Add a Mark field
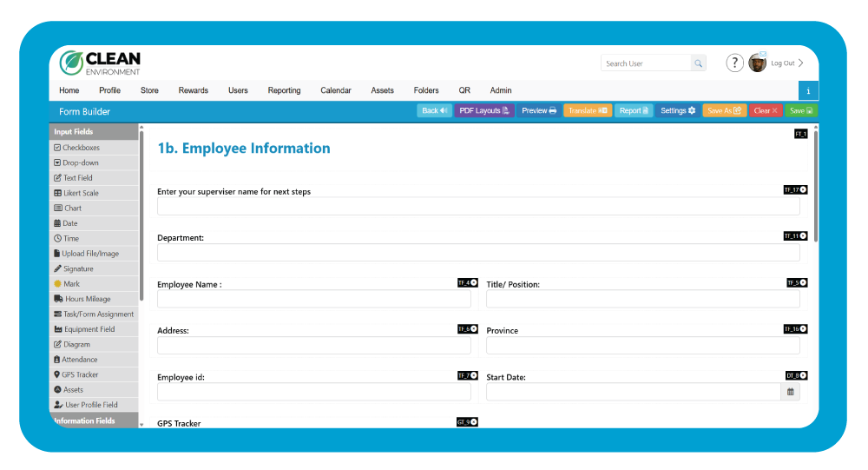 coord(94,284)
